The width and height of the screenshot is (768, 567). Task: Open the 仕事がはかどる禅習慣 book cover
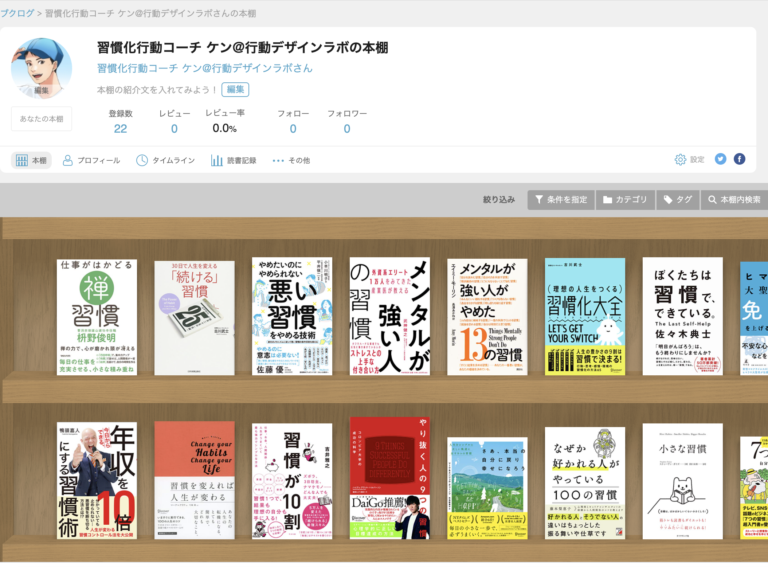point(97,317)
